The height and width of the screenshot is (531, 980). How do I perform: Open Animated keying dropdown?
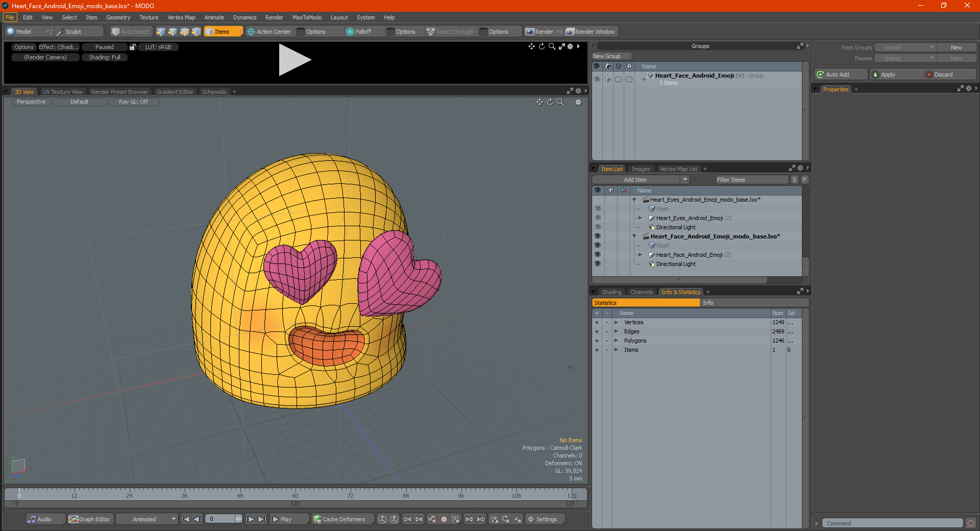pyautogui.click(x=147, y=519)
